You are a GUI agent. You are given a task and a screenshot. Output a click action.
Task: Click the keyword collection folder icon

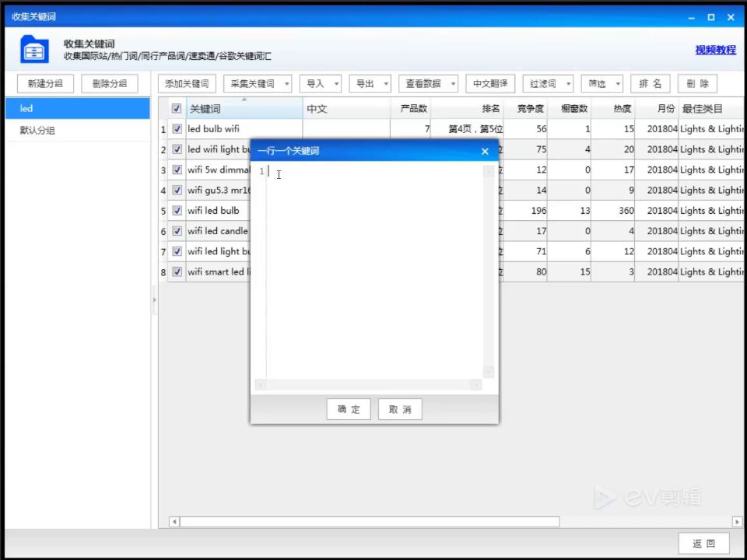34,49
